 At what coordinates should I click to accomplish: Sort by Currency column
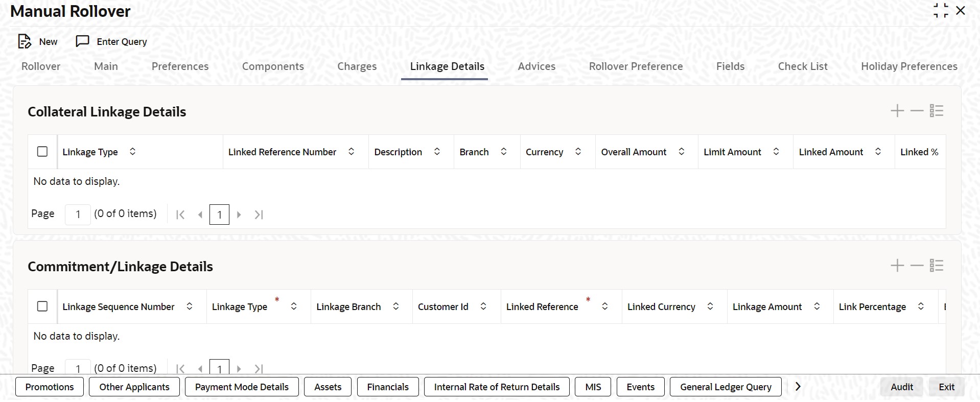point(578,152)
